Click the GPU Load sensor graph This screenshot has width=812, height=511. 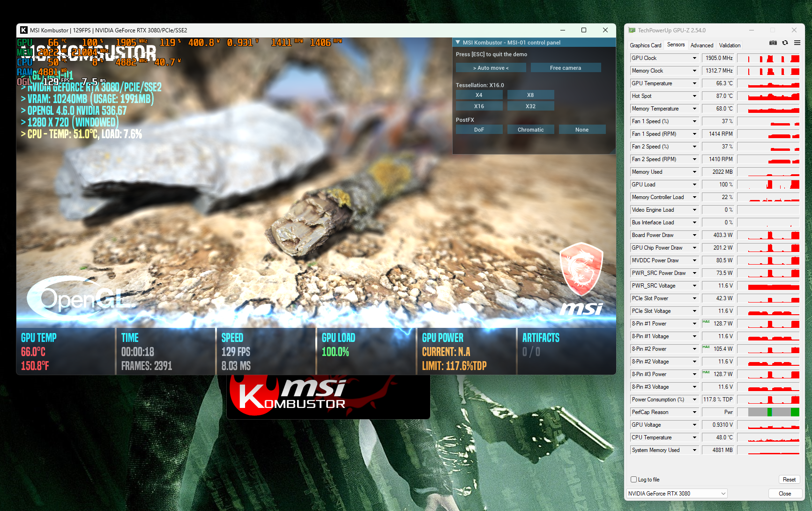pos(768,185)
